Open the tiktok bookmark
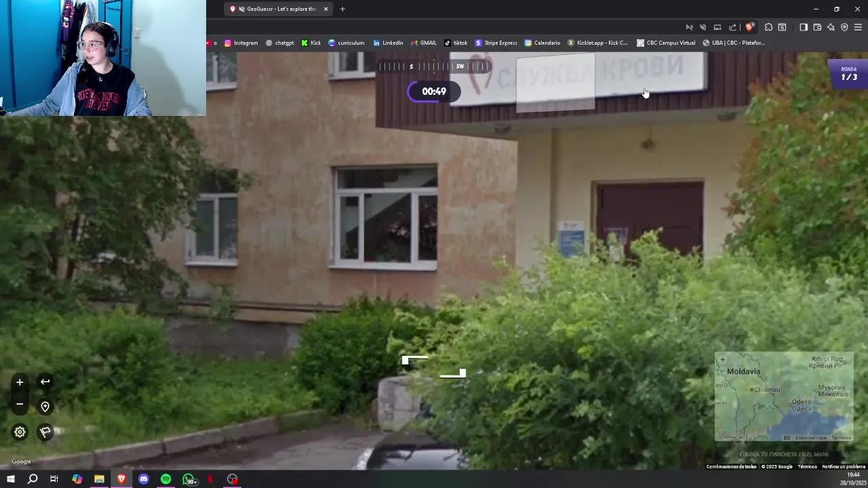 (x=456, y=43)
